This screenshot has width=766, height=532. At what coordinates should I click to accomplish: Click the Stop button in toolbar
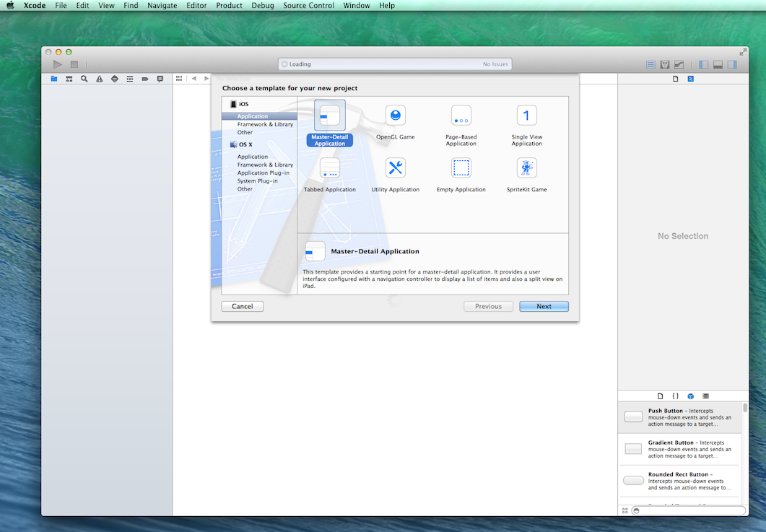[x=74, y=64]
